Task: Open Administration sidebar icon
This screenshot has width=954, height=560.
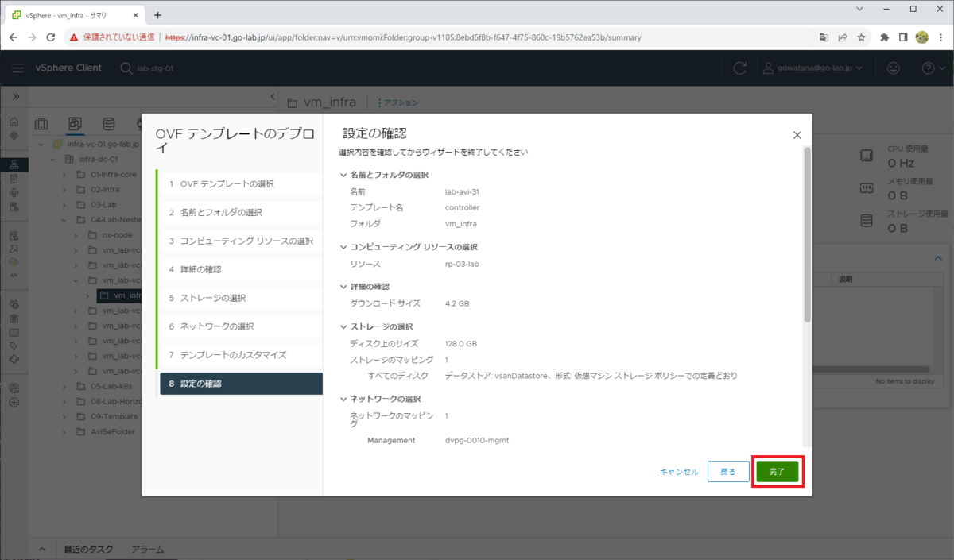Action: pos(14,305)
